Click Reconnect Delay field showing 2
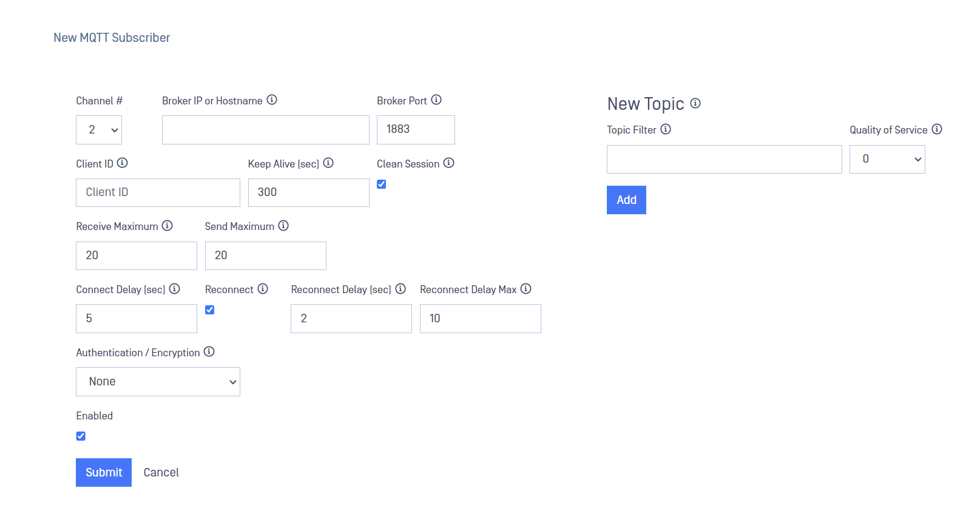The width and height of the screenshot is (980, 525). (x=351, y=319)
